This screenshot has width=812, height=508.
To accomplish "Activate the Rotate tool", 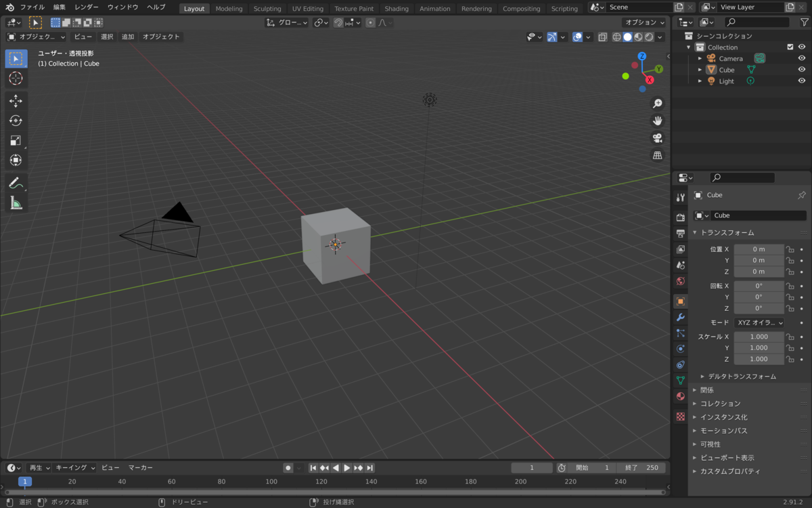I will pos(16,121).
